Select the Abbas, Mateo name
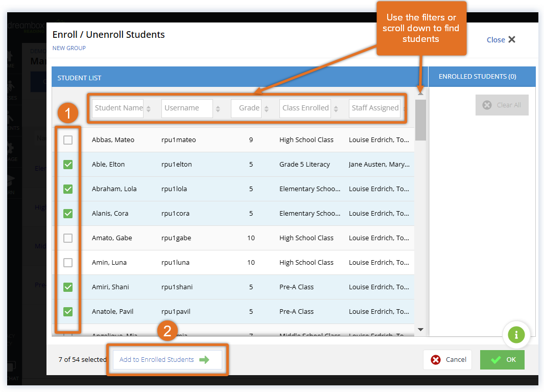Screen dimensions: 544x392 point(113,140)
